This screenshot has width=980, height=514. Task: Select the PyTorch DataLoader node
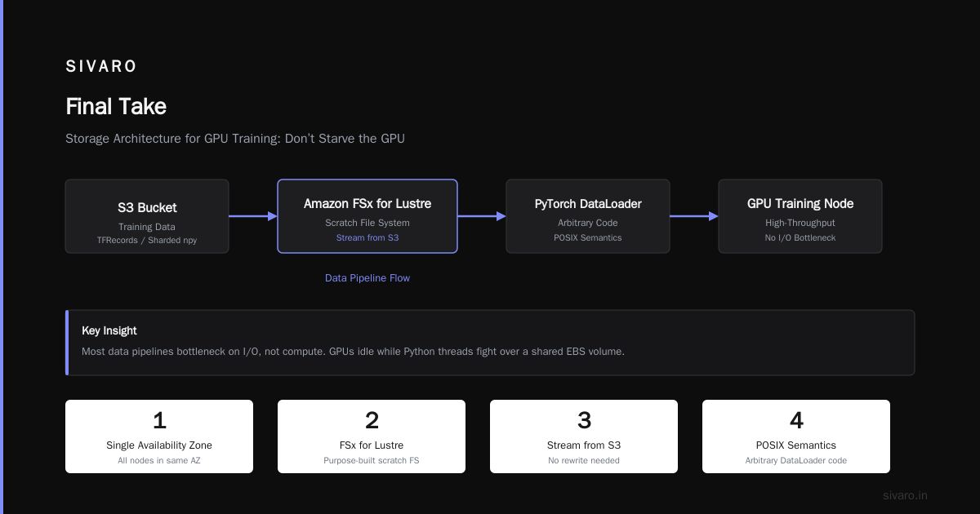(x=588, y=216)
